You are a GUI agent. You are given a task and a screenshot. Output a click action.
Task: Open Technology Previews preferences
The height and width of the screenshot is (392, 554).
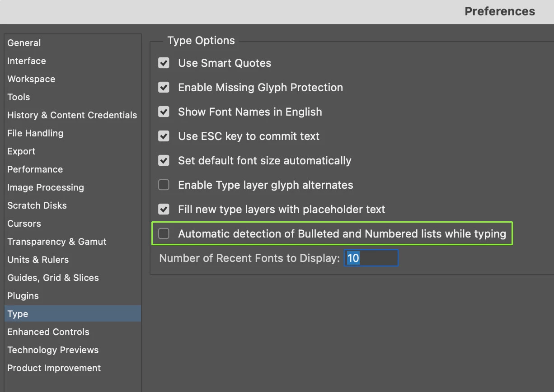(53, 350)
